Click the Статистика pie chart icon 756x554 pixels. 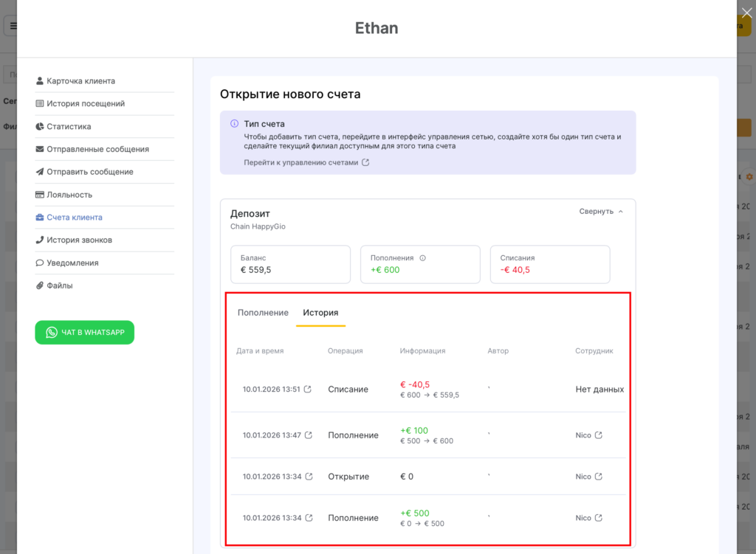[x=40, y=127]
